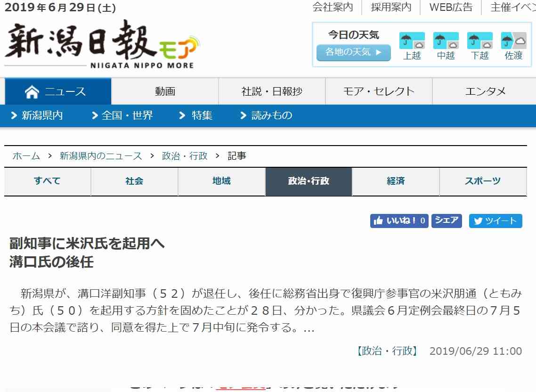Open the 社説・日報抄 menu item

(x=272, y=91)
